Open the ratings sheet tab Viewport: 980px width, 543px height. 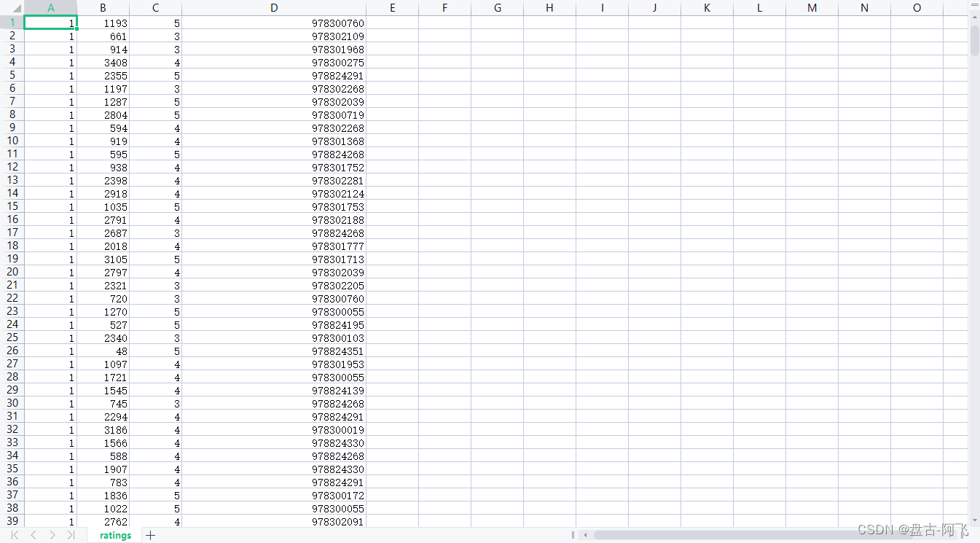(116, 535)
